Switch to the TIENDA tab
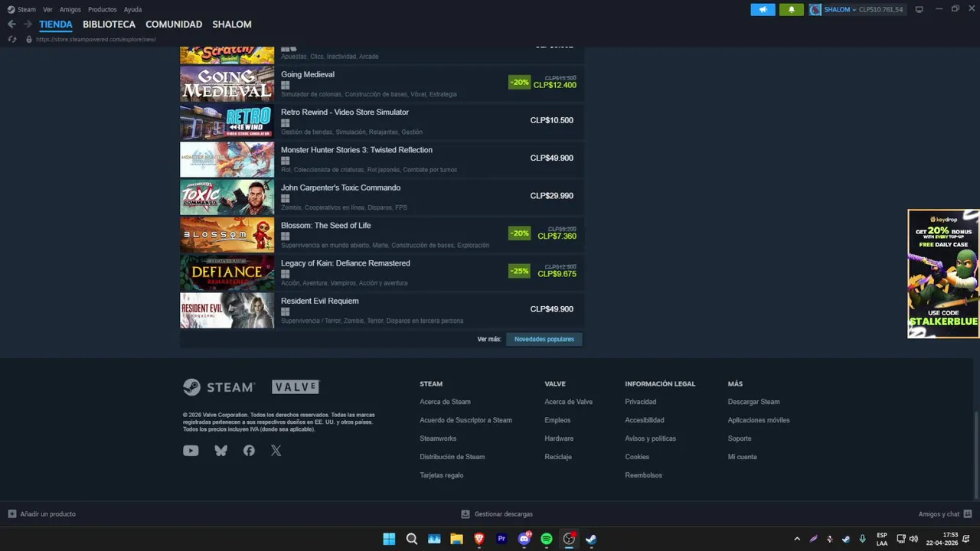 (56, 24)
